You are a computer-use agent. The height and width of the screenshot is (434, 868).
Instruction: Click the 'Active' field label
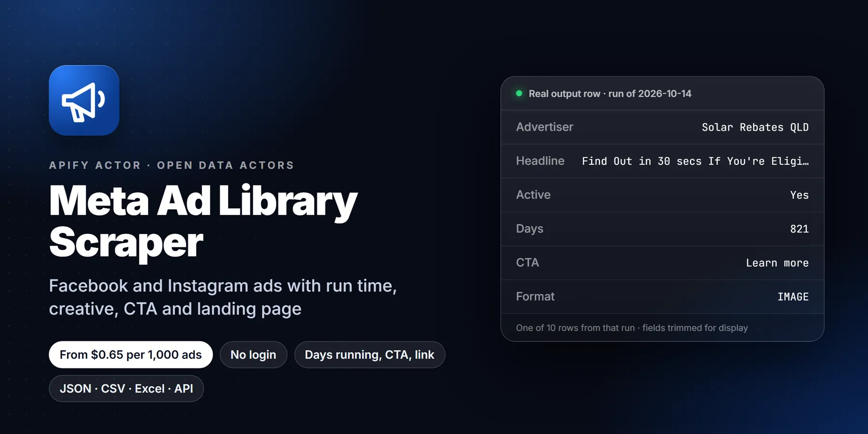click(533, 195)
